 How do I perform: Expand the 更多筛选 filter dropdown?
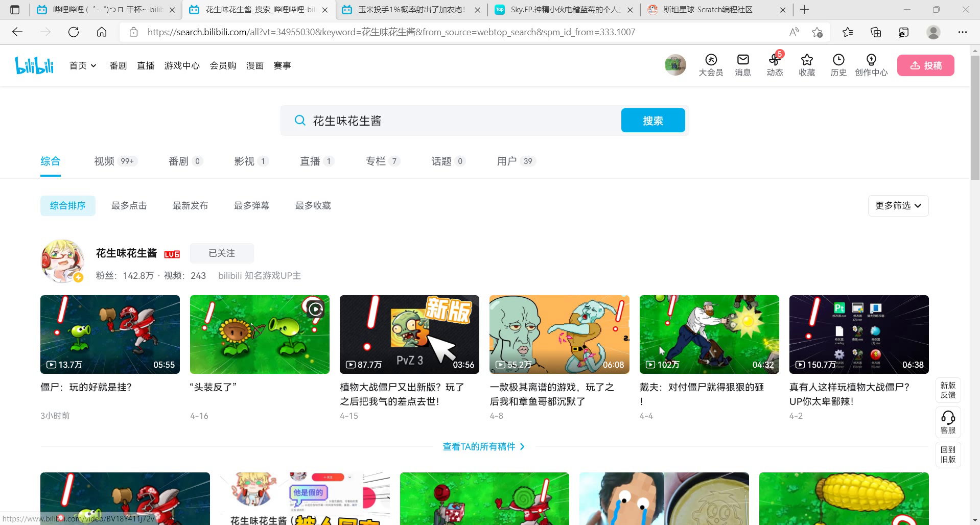tap(898, 206)
